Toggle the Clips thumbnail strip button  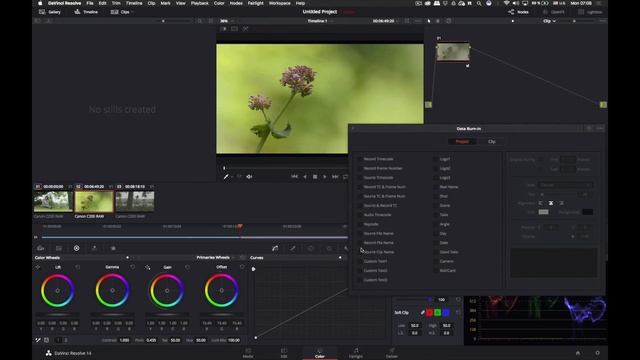(x=121, y=12)
